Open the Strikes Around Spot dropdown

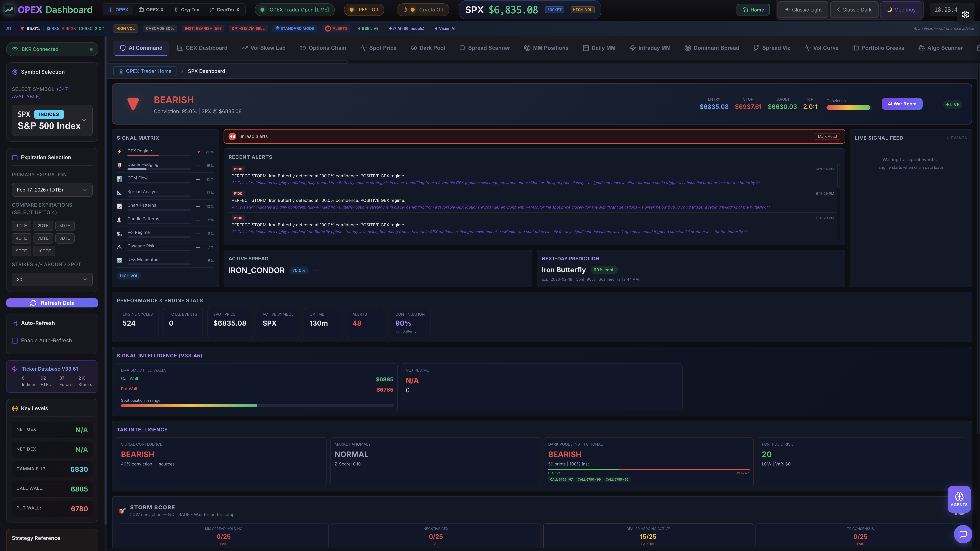pyautogui.click(x=52, y=280)
